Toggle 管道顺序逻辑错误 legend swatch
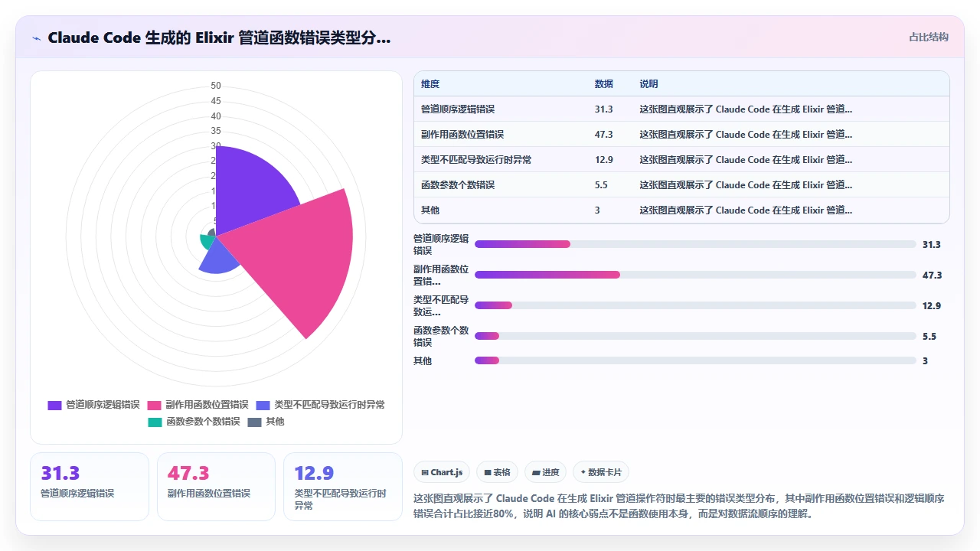 pyautogui.click(x=54, y=405)
